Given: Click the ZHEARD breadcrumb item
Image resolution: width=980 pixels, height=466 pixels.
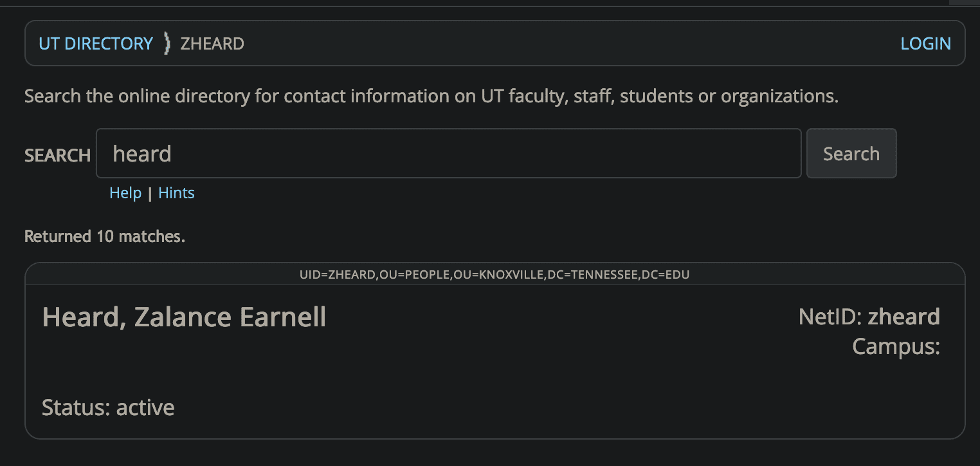Looking at the screenshot, I should pyautogui.click(x=212, y=44).
